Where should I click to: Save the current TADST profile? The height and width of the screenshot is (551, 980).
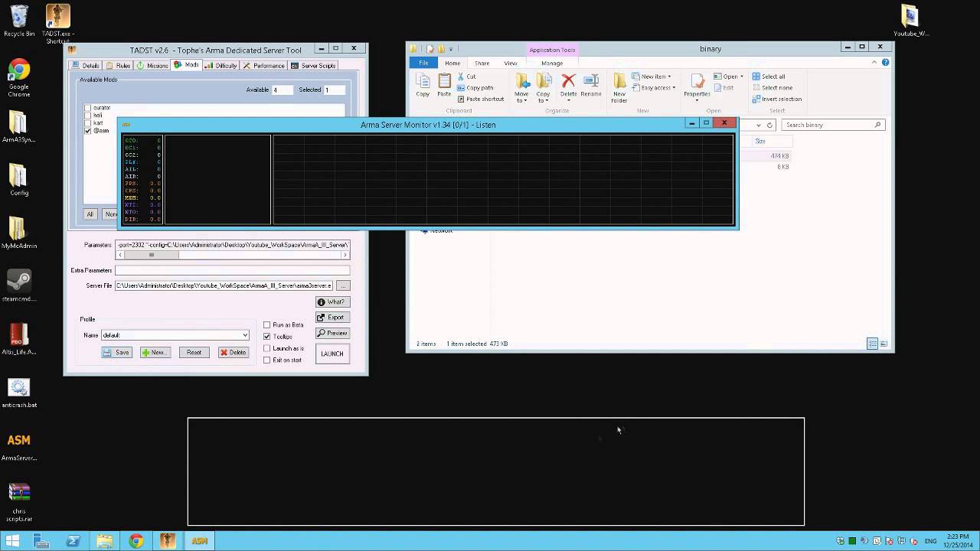coord(117,353)
